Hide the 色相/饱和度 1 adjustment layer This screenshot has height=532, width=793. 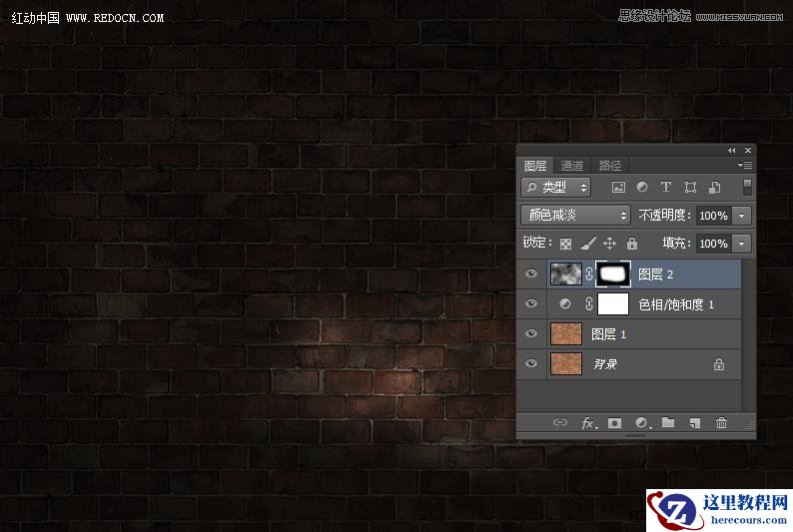click(531, 303)
